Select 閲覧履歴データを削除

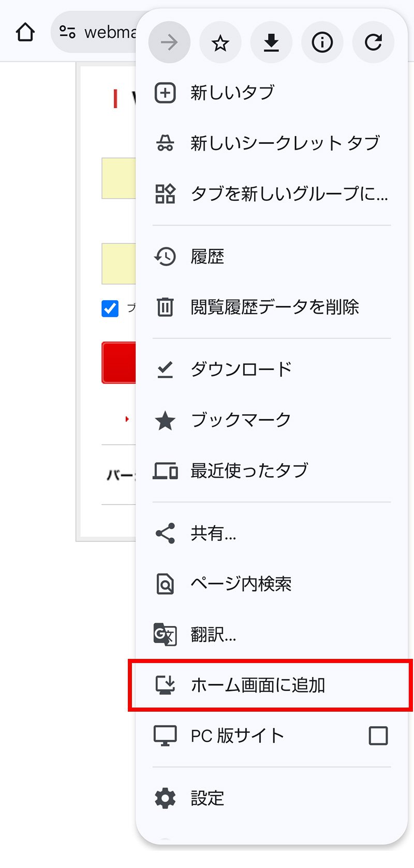coord(274,307)
